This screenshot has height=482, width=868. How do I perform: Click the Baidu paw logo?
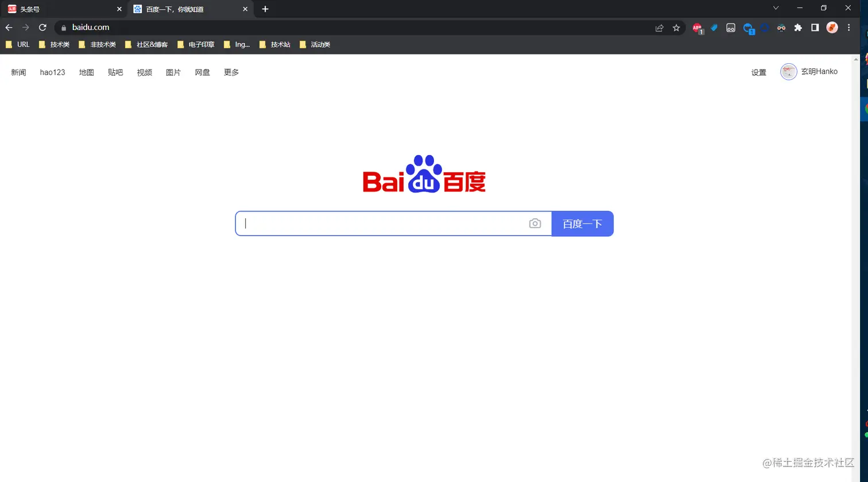(424, 173)
